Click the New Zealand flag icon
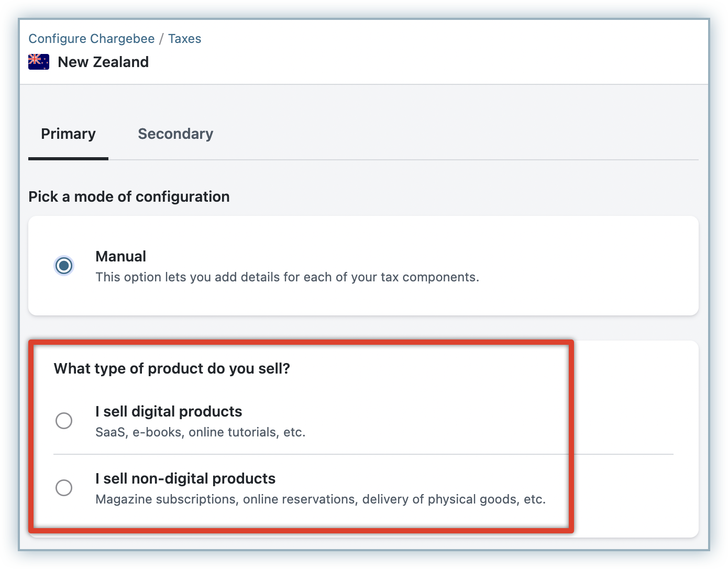The image size is (728, 569). click(39, 62)
